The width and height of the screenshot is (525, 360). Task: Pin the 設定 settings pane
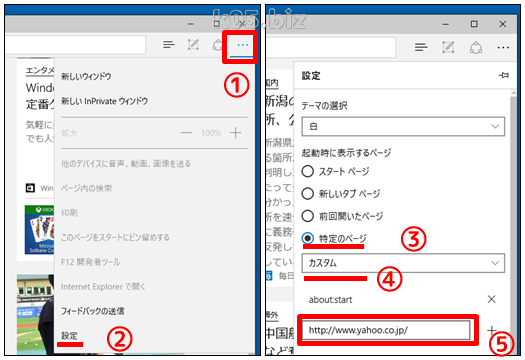point(503,75)
